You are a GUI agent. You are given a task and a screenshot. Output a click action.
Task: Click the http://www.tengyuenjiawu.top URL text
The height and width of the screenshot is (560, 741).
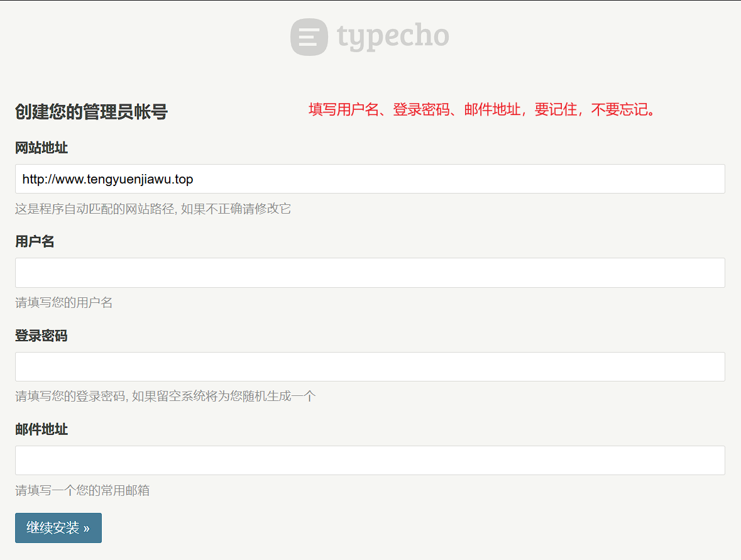[107, 179]
